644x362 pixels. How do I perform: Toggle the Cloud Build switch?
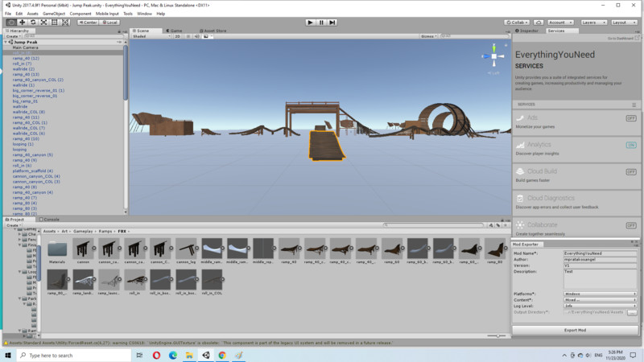pyautogui.click(x=631, y=172)
